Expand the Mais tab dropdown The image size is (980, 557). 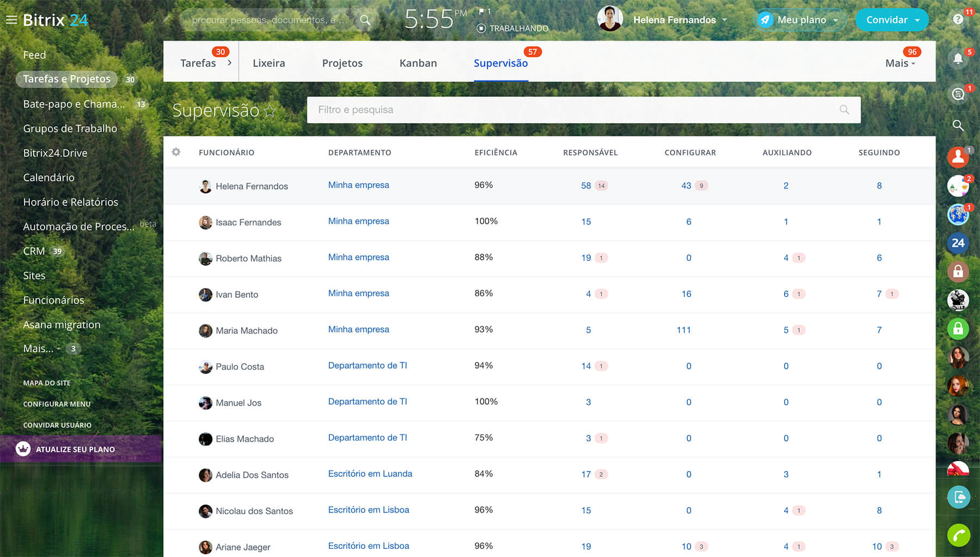(x=900, y=63)
